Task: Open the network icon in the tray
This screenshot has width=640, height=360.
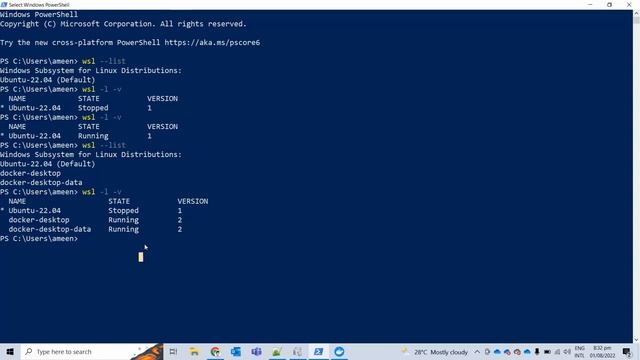Action: (557, 352)
